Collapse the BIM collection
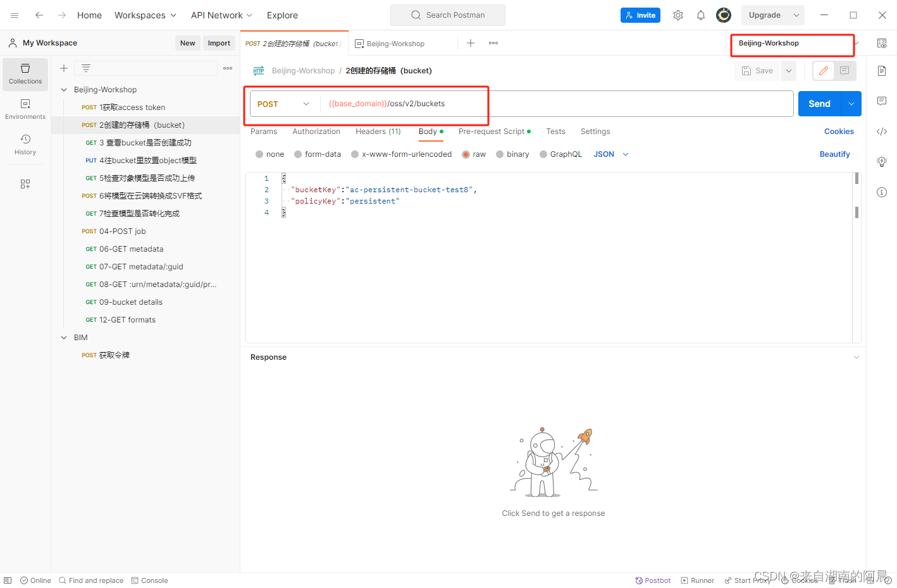The image size is (897, 588). click(63, 337)
